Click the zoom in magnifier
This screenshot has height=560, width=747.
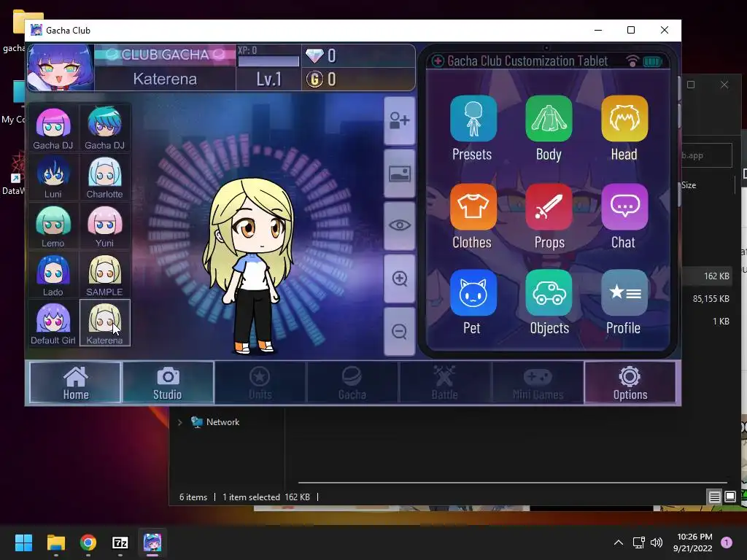tap(399, 279)
